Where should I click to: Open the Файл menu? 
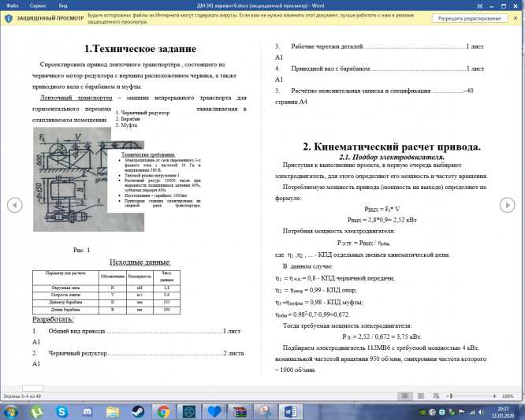[13, 6]
